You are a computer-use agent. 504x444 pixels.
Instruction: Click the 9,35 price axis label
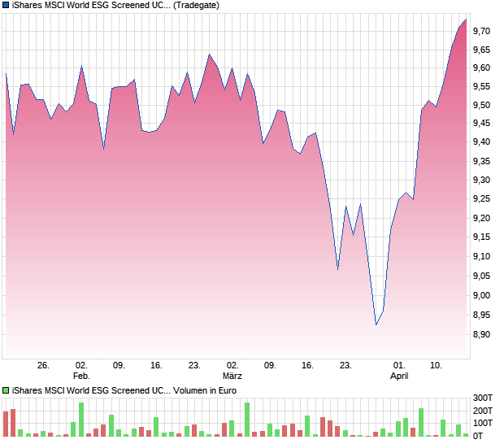[x=481, y=161]
